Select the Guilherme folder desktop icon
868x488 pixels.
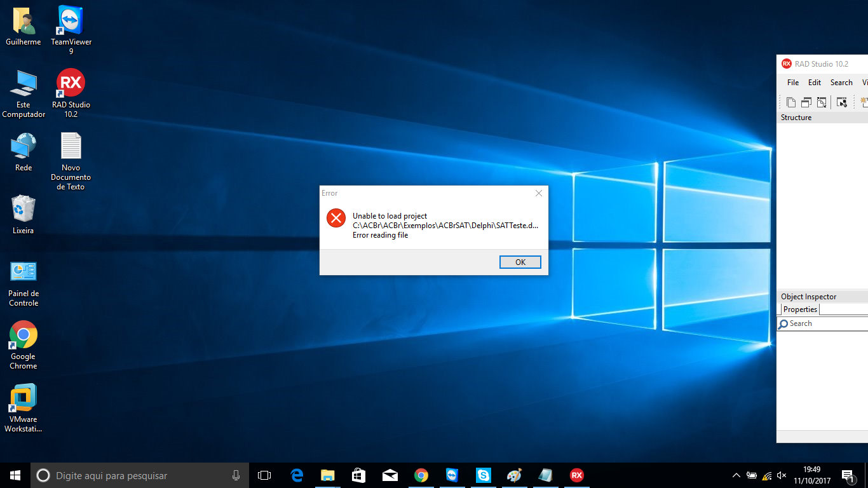point(24,27)
